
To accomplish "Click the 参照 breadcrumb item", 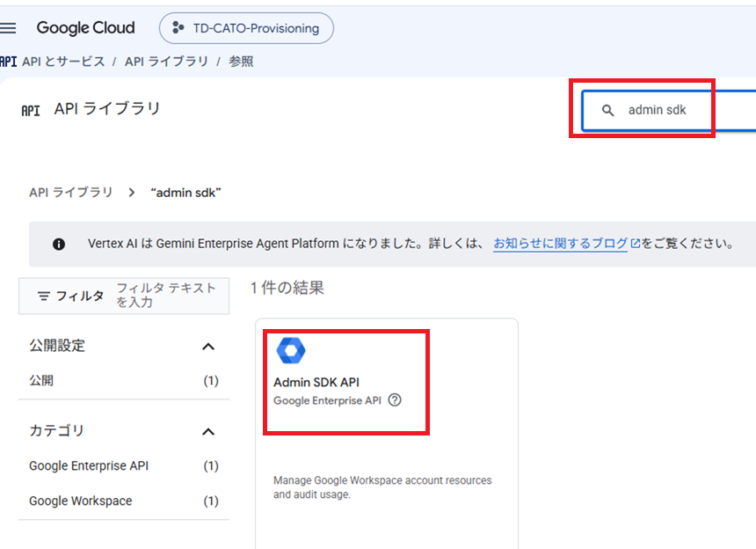I will (241, 62).
